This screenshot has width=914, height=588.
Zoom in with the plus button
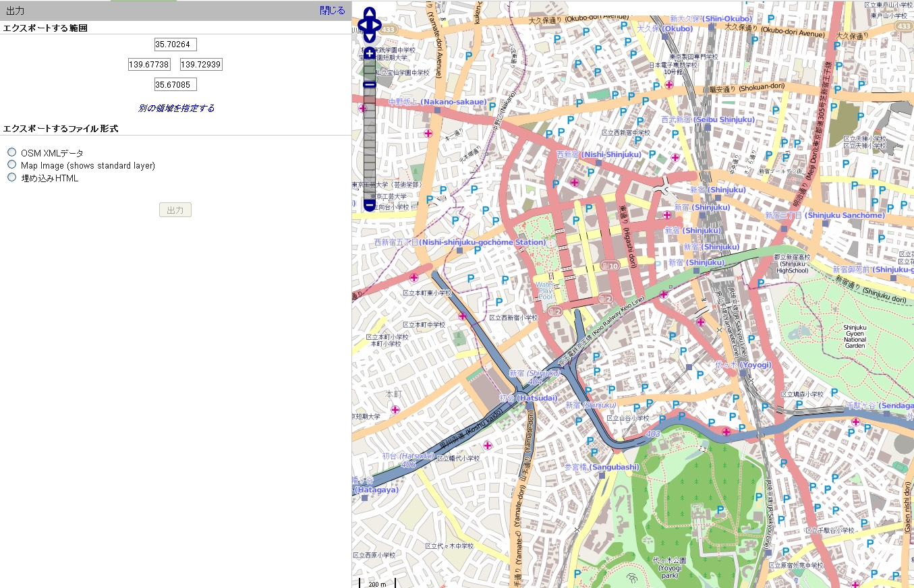click(370, 53)
